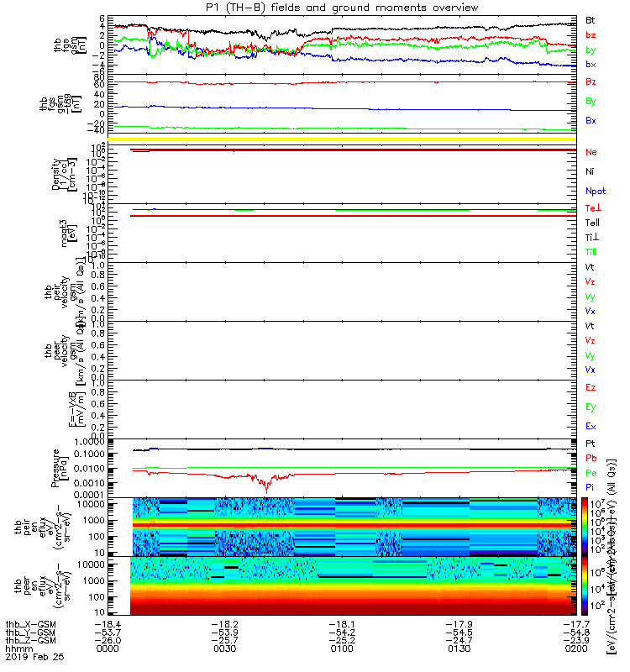
Task: Click the blue Npot legend label
Action: tap(596, 192)
